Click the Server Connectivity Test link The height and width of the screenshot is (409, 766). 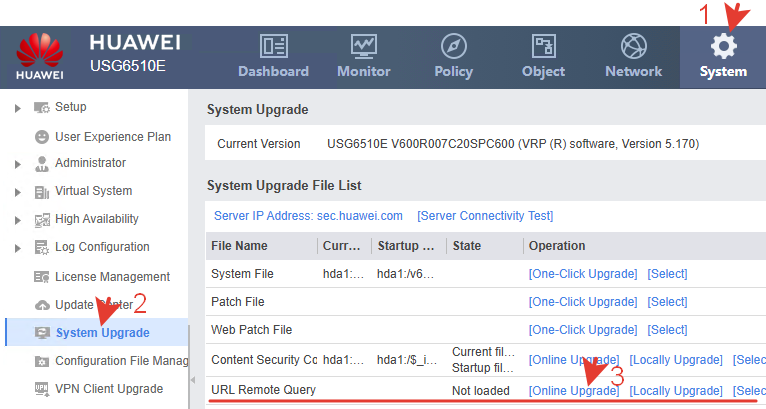(x=485, y=216)
